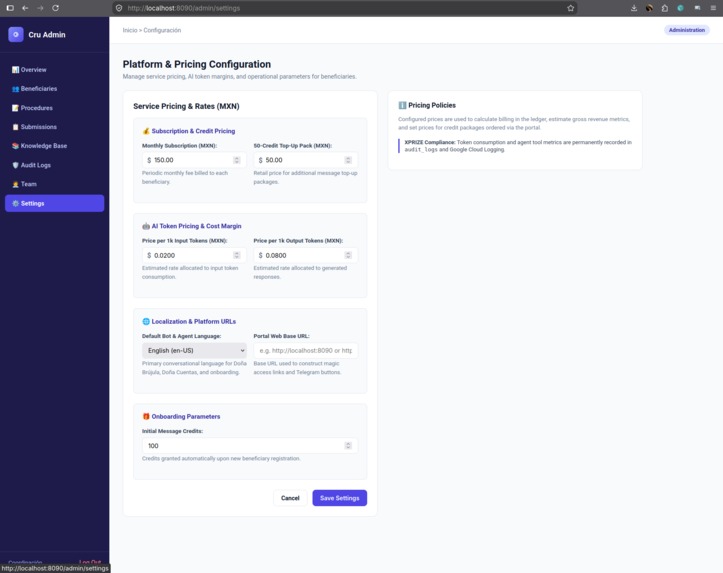Open the Default Bot & Agent Language dropdown

[194, 350]
